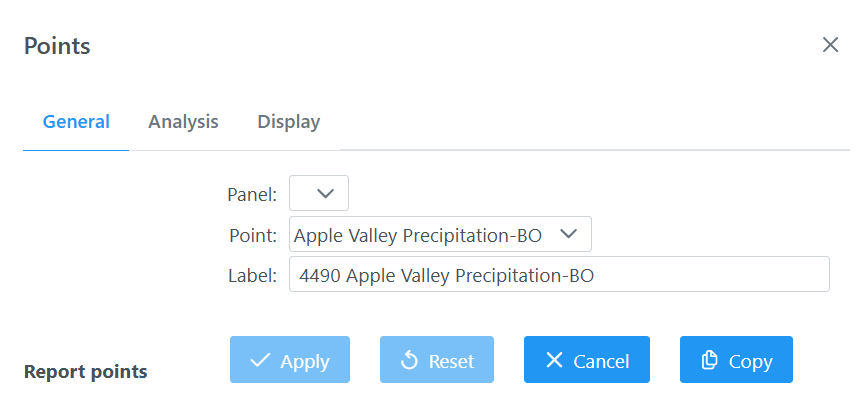Click the Points dialog title
Image resolution: width=863 pixels, height=403 pixels.
point(57,46)
